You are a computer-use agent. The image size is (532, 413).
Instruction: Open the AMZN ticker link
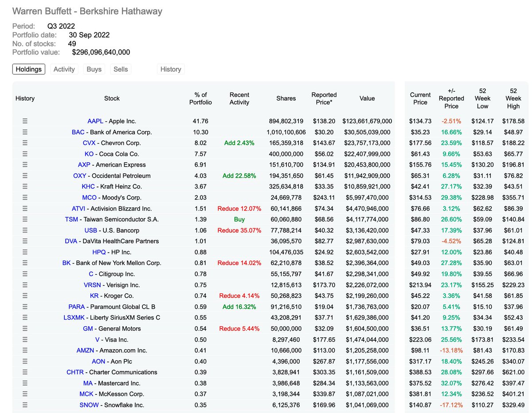pos(86,350)
